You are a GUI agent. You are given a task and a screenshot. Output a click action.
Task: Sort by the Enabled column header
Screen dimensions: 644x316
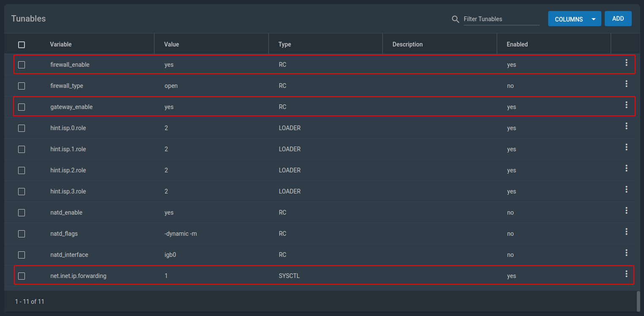[517, 44]
